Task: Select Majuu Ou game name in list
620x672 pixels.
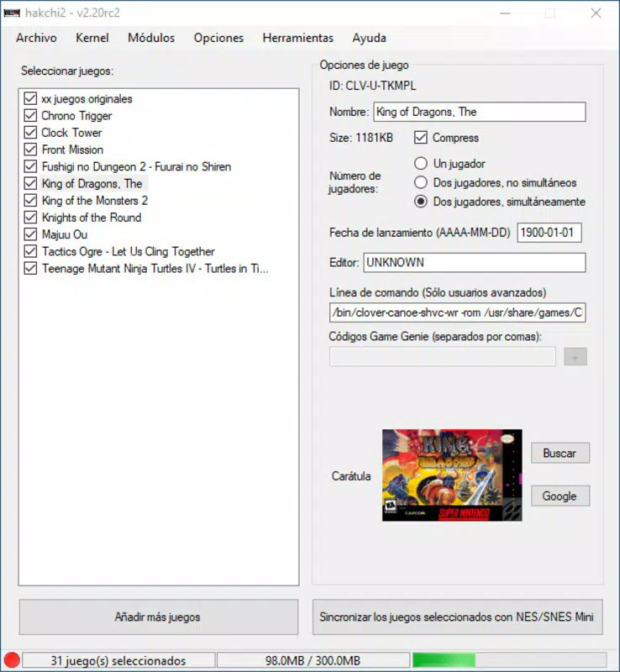Action: click(x=65, y=234)
